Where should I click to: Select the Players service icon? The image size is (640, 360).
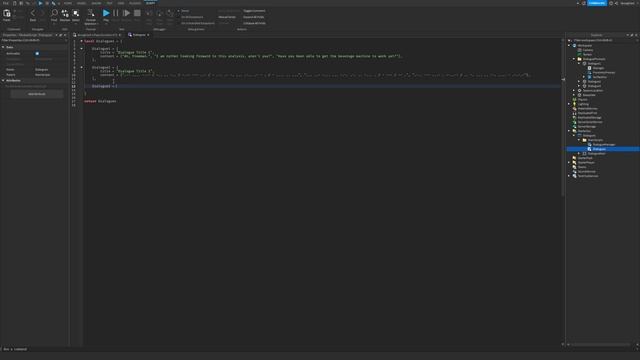tap(574, 100)
